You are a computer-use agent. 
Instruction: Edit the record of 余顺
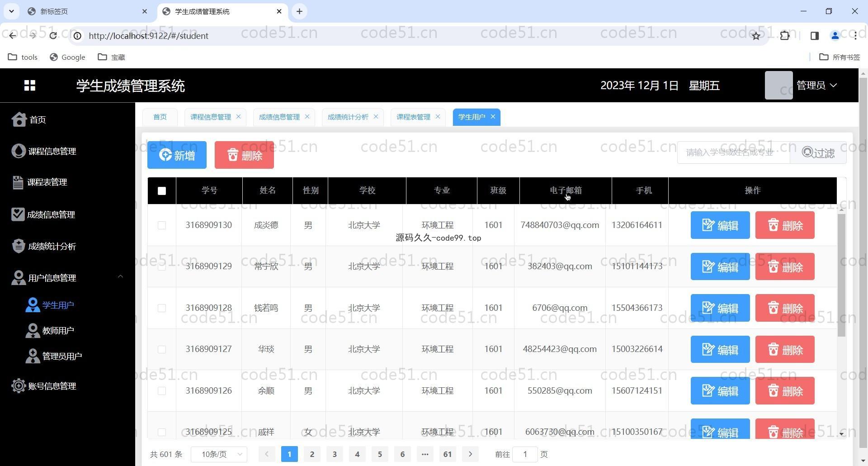[720, 390]
